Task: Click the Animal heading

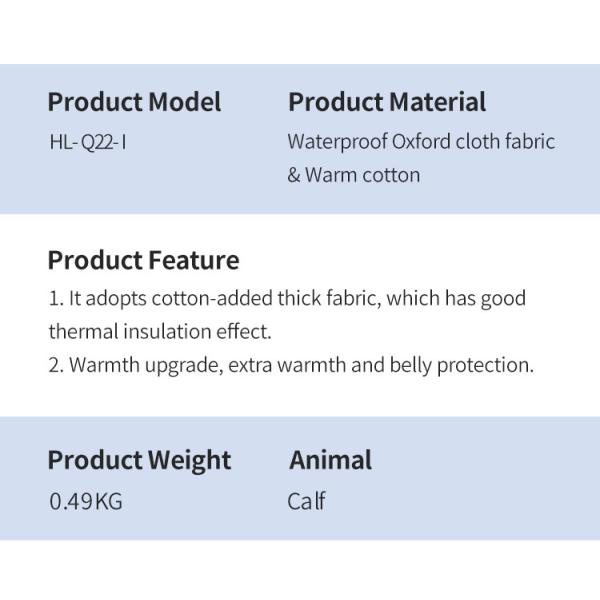Action: point(330,461)
